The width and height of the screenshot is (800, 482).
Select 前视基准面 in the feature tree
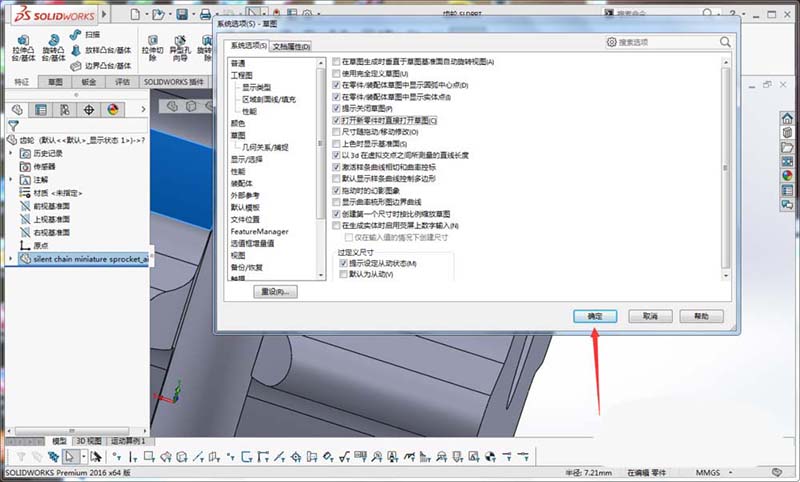(52, 206)
